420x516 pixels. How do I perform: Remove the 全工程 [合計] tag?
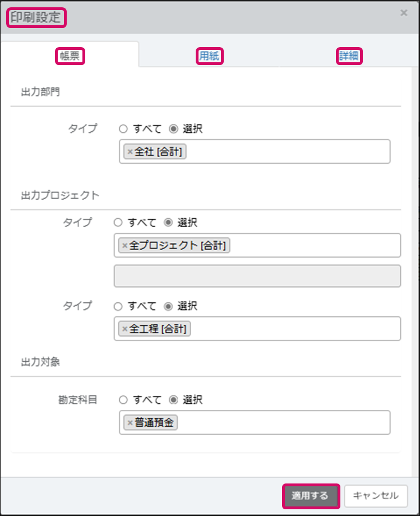(x=124, y=329)
